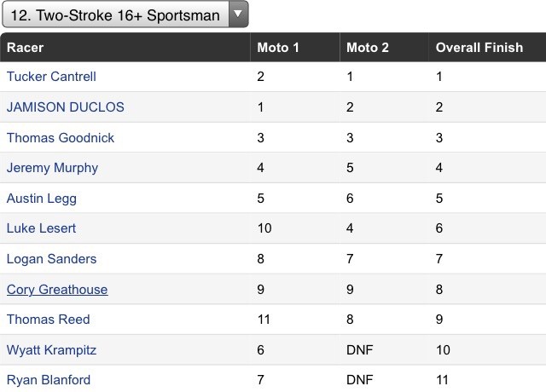Open Tucker Cantrell's racer profile

pos(51,77)
